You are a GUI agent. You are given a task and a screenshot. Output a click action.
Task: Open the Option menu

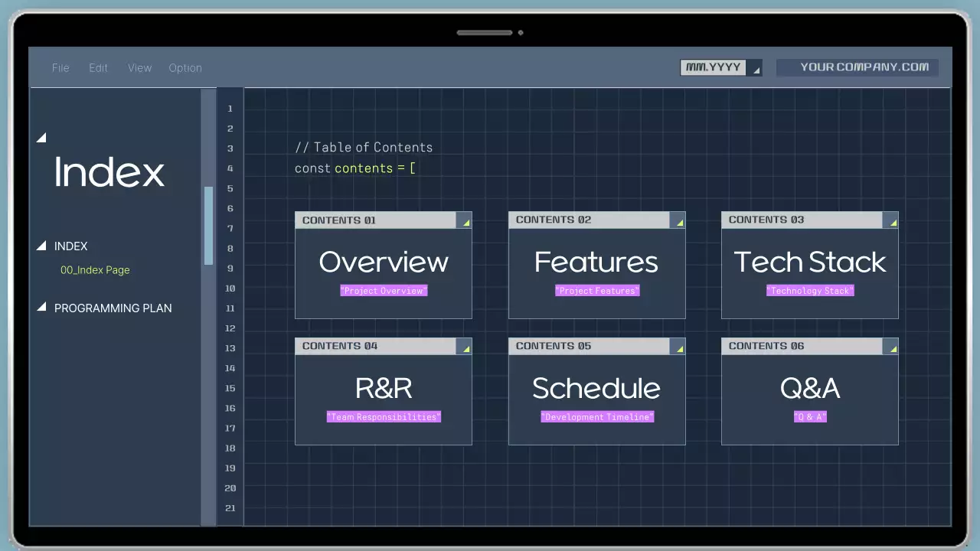pos(185,67)
